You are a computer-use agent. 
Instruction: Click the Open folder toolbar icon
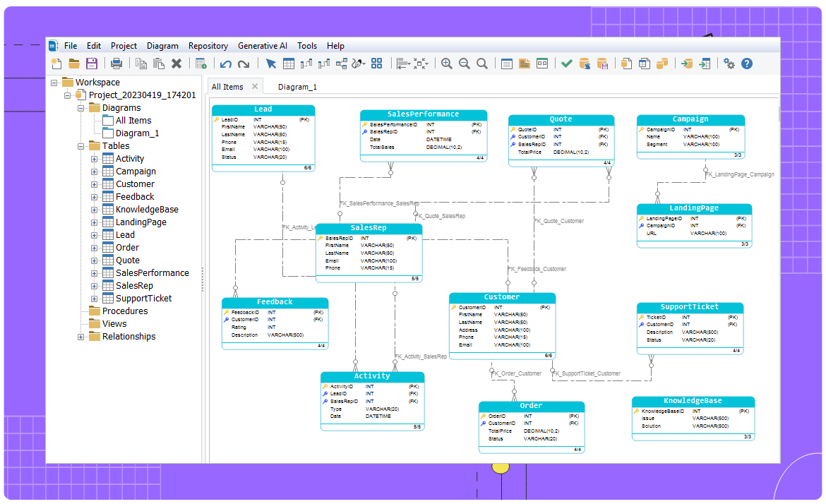tap(74, 64)
